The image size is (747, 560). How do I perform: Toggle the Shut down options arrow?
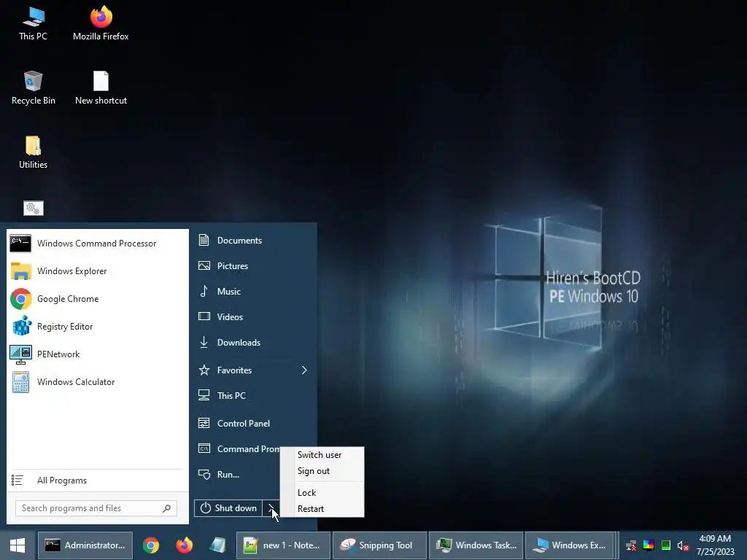(271, 508)
